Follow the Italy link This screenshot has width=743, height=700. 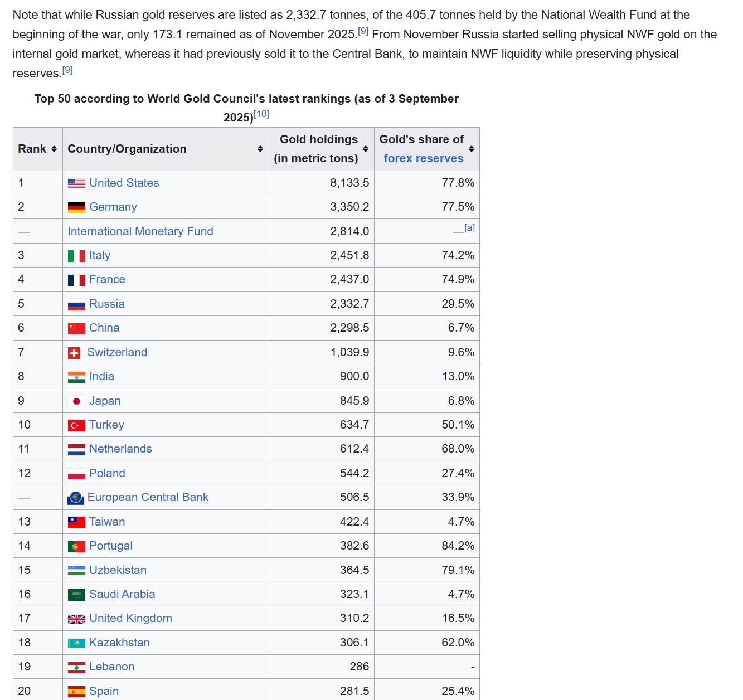(100, 255)
